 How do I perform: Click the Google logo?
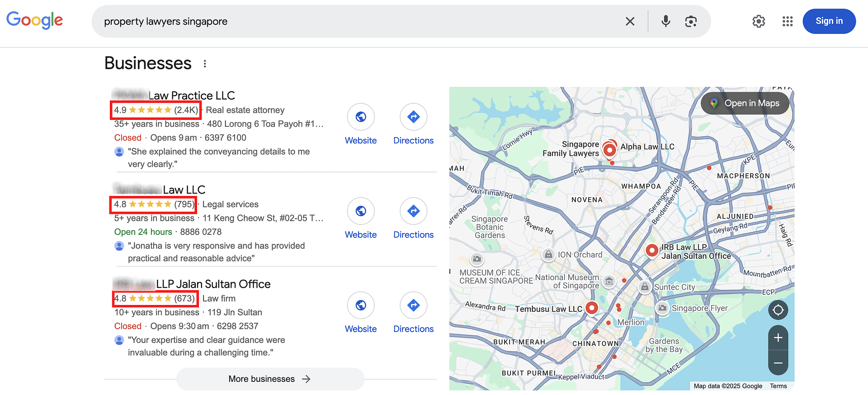pyautogui.click(x=35, y=20)
